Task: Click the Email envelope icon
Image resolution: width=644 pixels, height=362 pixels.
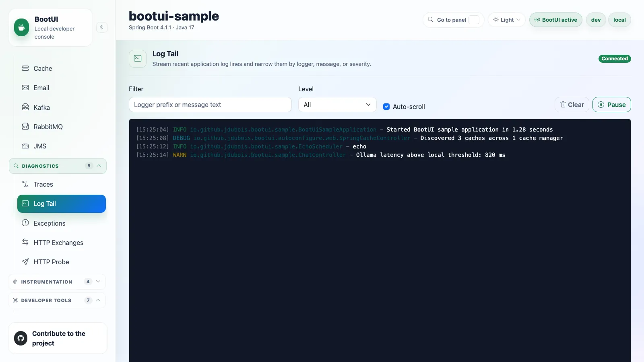Action: tap(25, 88)
